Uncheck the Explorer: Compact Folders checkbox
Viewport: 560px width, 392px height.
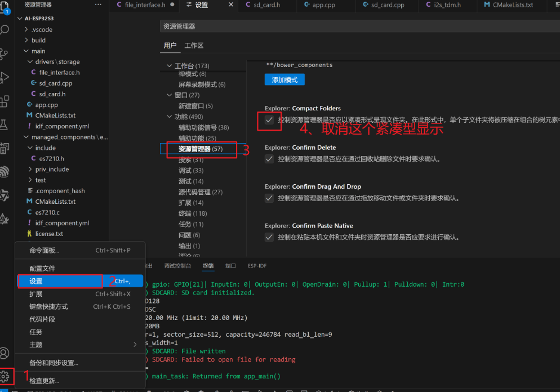pyautogui.click(x=269, y=121)
